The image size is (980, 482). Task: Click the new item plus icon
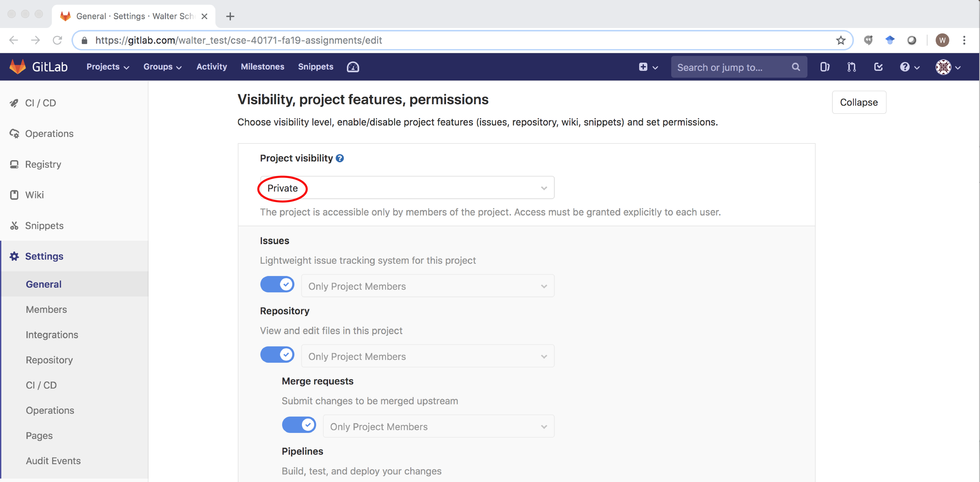(643, 67)
